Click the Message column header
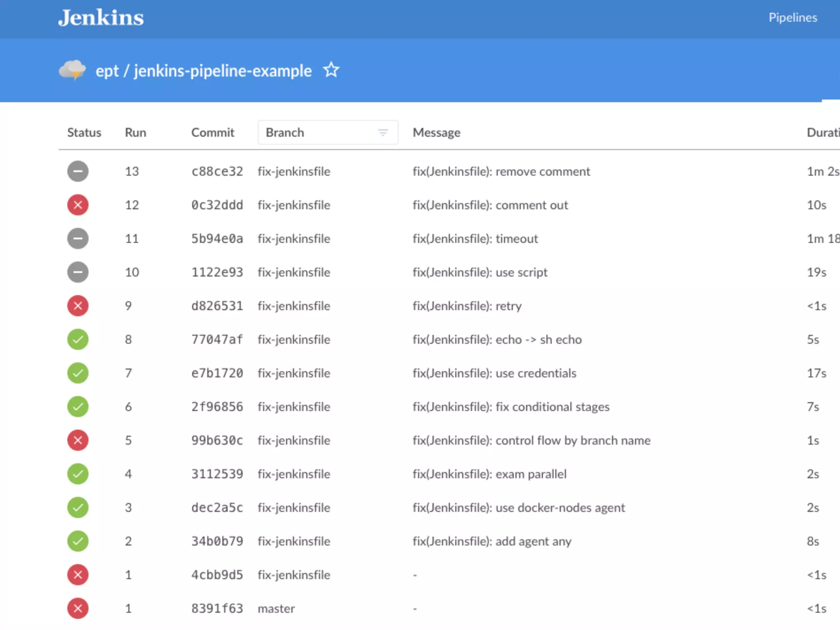Viewport: 840px width, 630px height. pos(436,132)
